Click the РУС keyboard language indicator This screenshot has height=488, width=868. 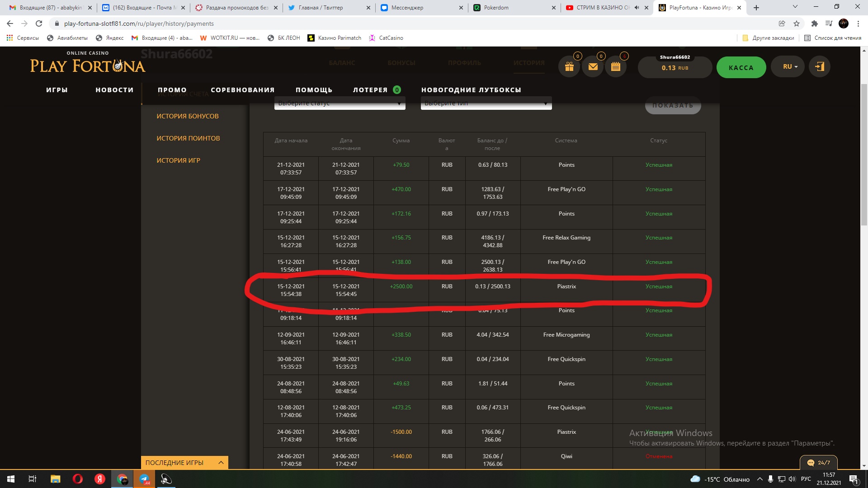coord(806,479)
